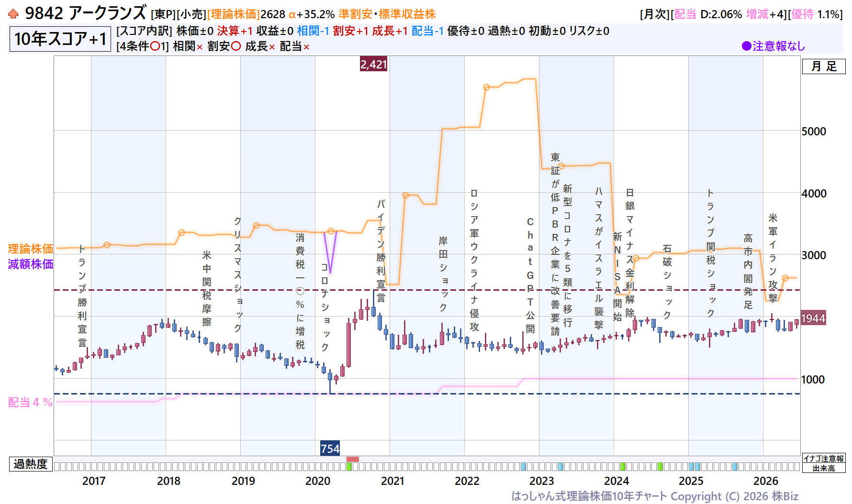The height and width of the screenshot is (504, 852).
Task: Click the 増減+4 header item
Action: [764, 14]
